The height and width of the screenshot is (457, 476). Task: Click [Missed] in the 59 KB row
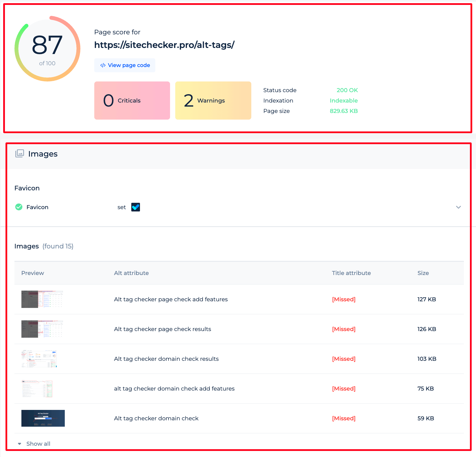[x=344, y=418]
